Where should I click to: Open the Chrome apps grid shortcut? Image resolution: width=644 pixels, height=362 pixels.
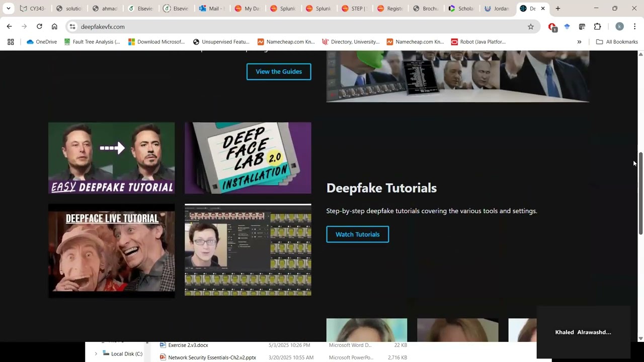11,42
